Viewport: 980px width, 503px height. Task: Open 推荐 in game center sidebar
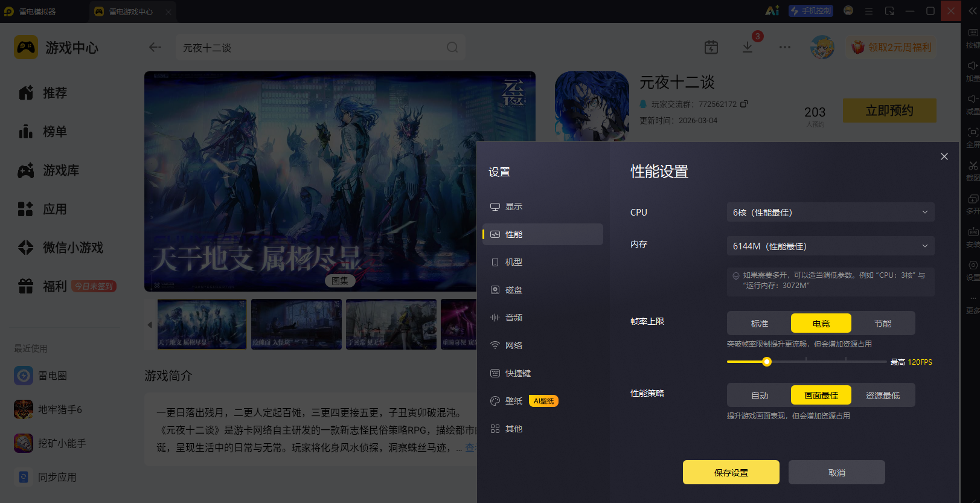(43, 93)
